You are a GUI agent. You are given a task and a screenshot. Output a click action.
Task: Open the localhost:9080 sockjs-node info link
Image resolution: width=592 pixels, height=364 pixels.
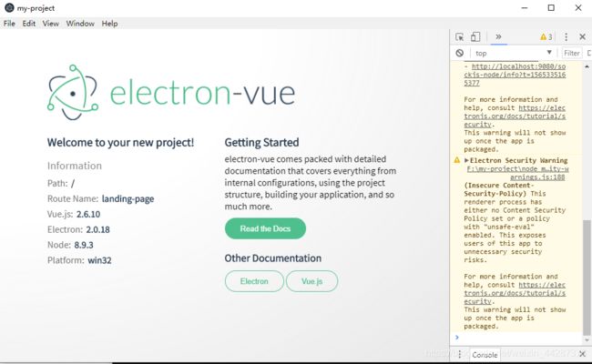(515, 75)
